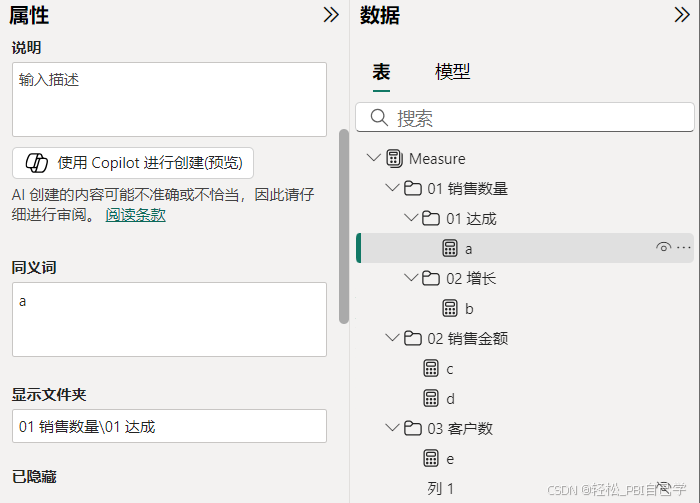700x503 pixels.
Task: Click the Measure table calculator icon
Action: [394, 158]
